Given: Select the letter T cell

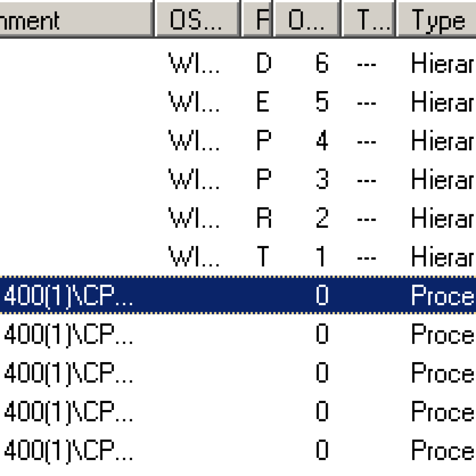Looking at the screenshot, I should [263, 257].
